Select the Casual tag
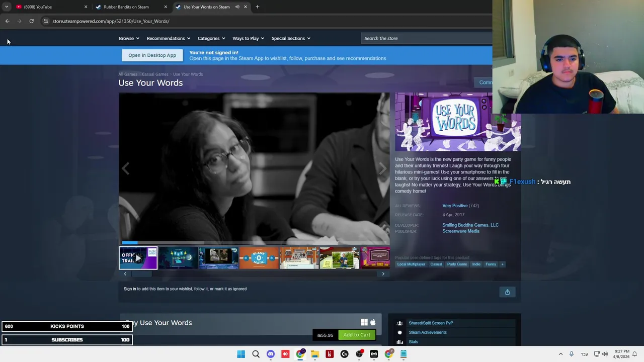 [436, 264]
